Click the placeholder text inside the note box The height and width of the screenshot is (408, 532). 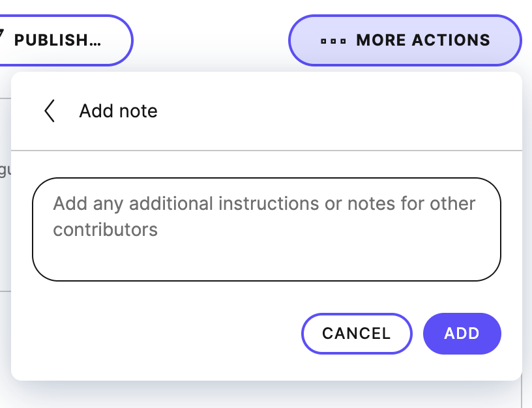(x=263, y=215)
